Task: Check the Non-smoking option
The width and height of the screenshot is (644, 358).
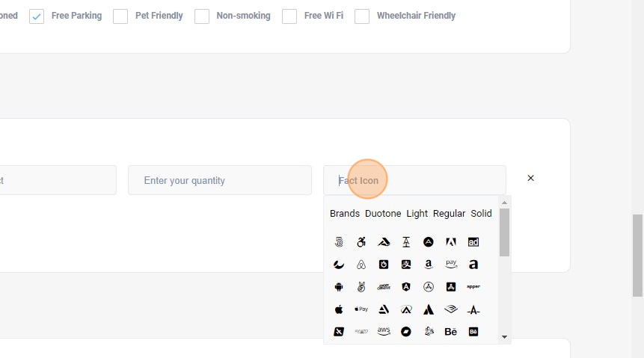Action: [202, 16]
